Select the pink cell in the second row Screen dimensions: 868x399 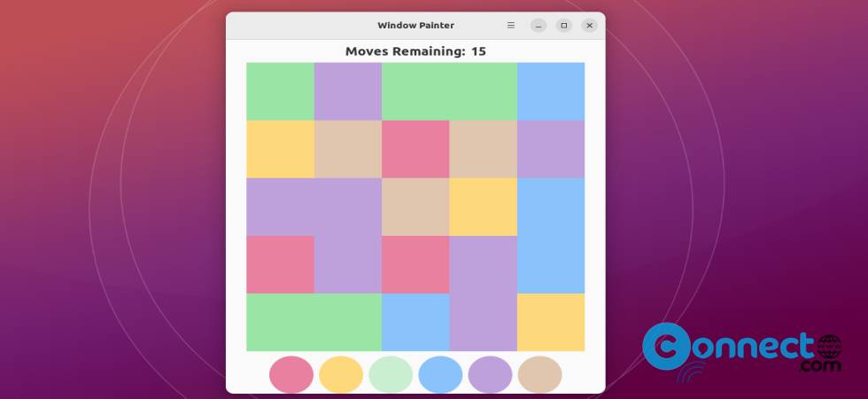click(x=415, y=149)
